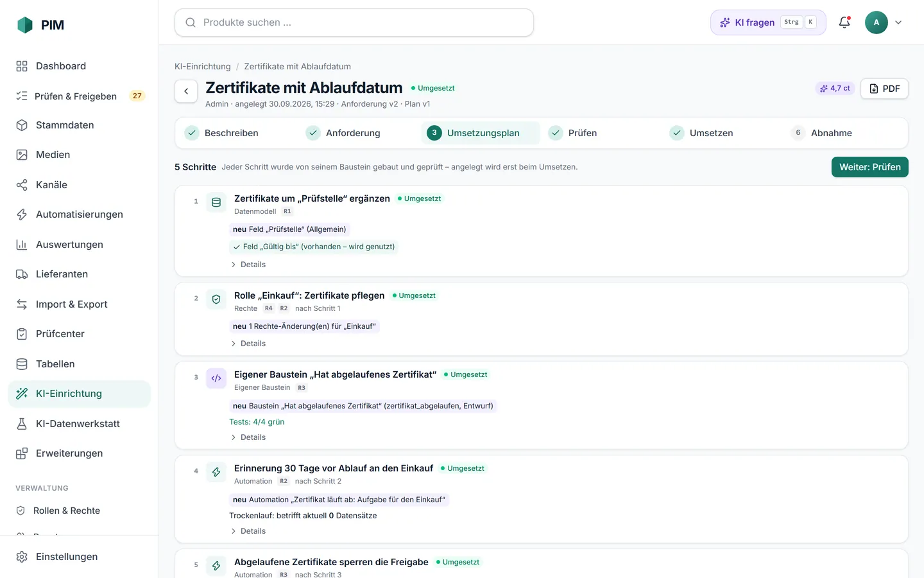Screen dimensions: 924x578
Task: Open Kanäle from the sidebar
Action: (x=79, y=185)
